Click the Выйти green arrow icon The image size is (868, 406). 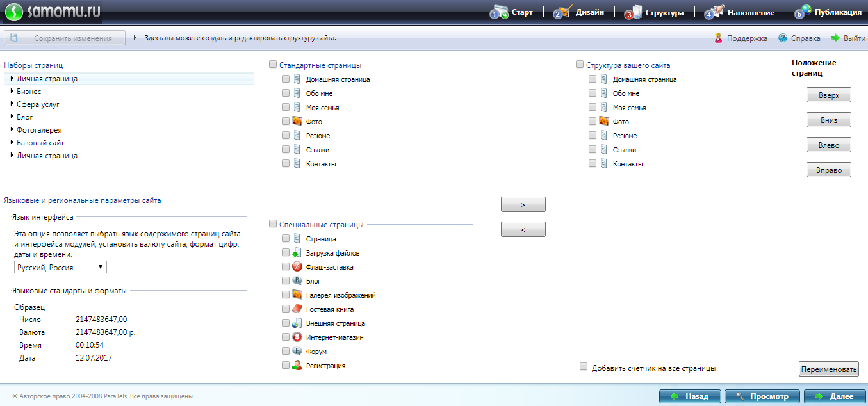pyautogui.click(x=835, y=38)
